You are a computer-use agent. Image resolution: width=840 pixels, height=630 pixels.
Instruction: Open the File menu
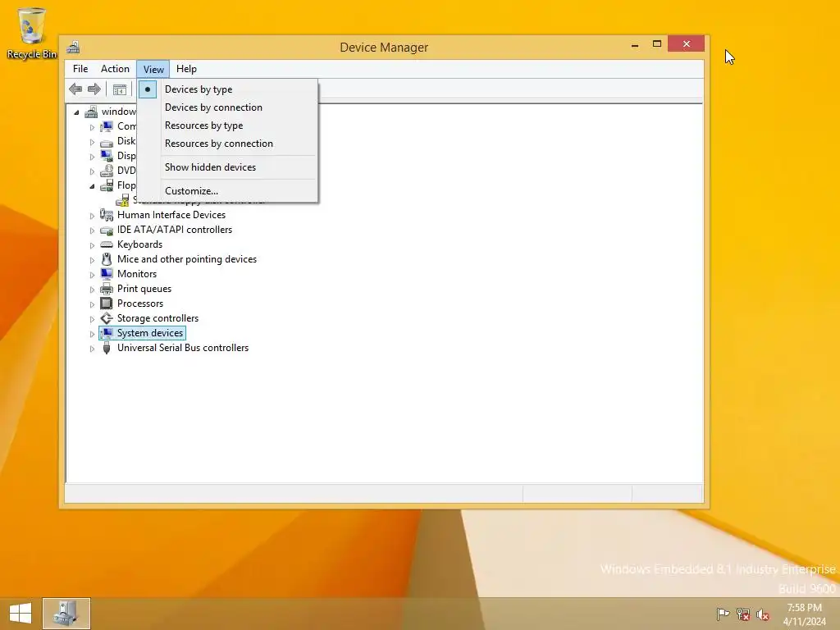coord(80,69)
